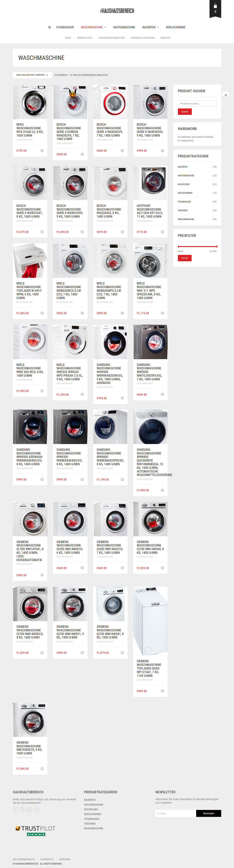Image resolution: width=234 pixels, height=868 pixels.
Task: Click the red Suche button
Action: (185, 112)
